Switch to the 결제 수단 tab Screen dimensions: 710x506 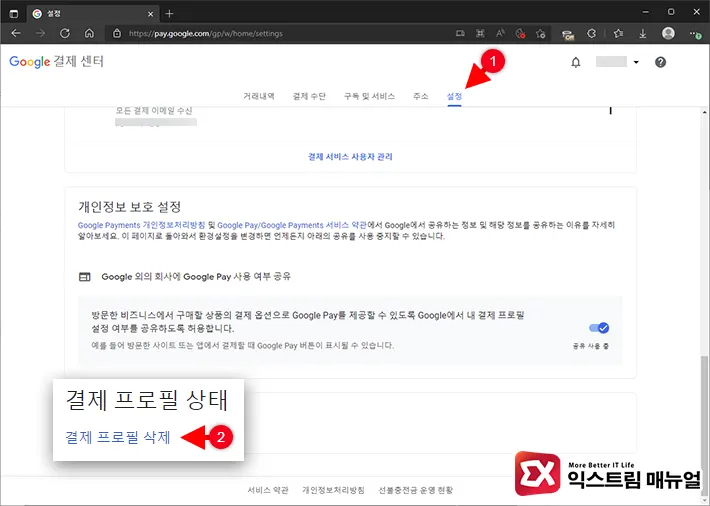point(309,96)
